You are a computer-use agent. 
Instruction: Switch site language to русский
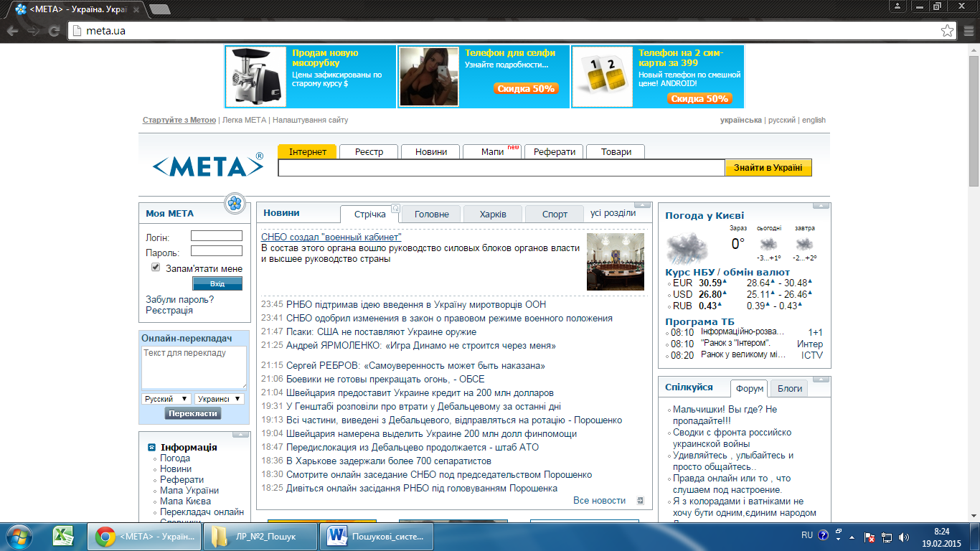pyautogui.click(x=782, y=120)
